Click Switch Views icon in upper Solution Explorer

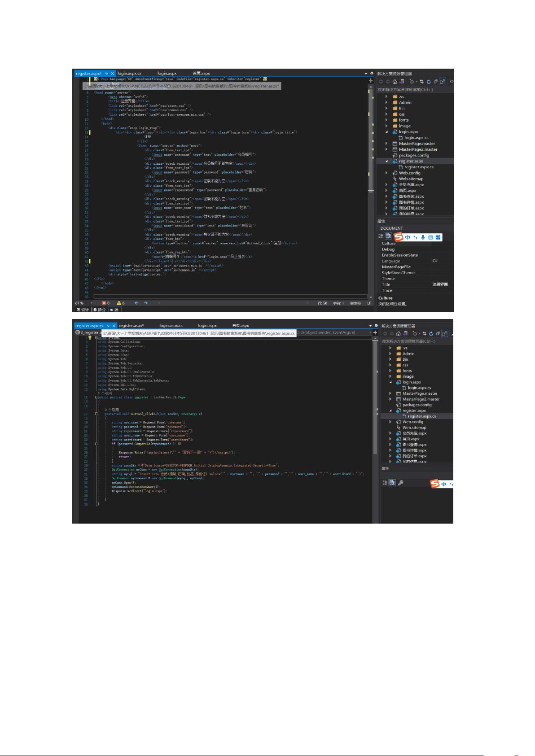point(402,82)
